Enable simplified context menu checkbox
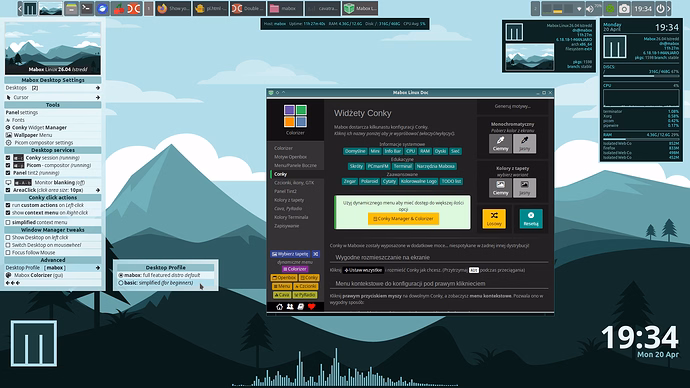 [x=8, y=222]
